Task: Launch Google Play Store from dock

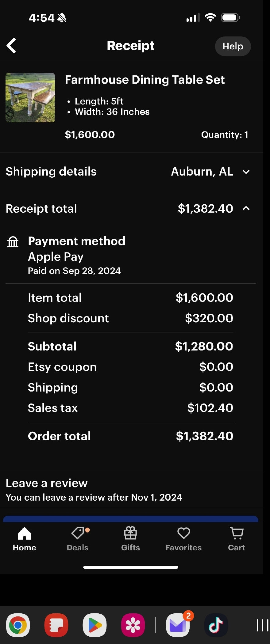Action: [94, 625]
